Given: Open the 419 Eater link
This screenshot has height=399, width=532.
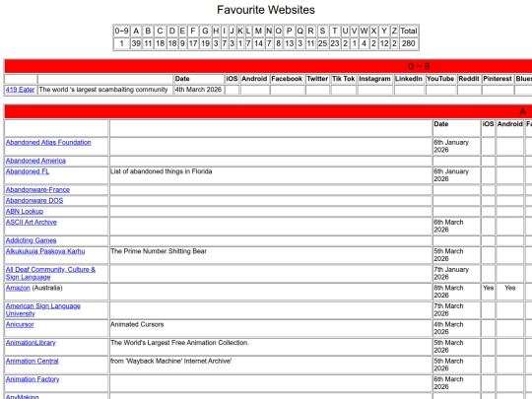Looking at the screenshot, I should (x=20, y=90).
